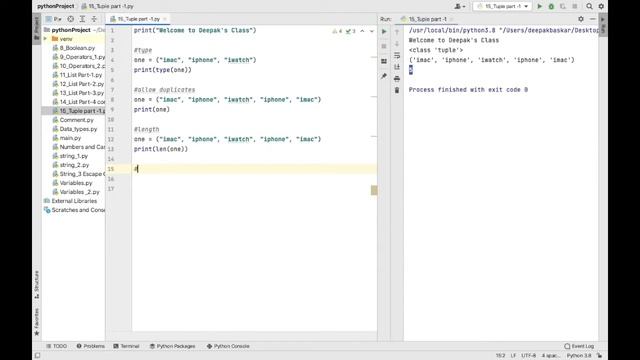Screen dimensions: 640x360
Task: Click the Run with Coverage icon
Action: [563, 6]
